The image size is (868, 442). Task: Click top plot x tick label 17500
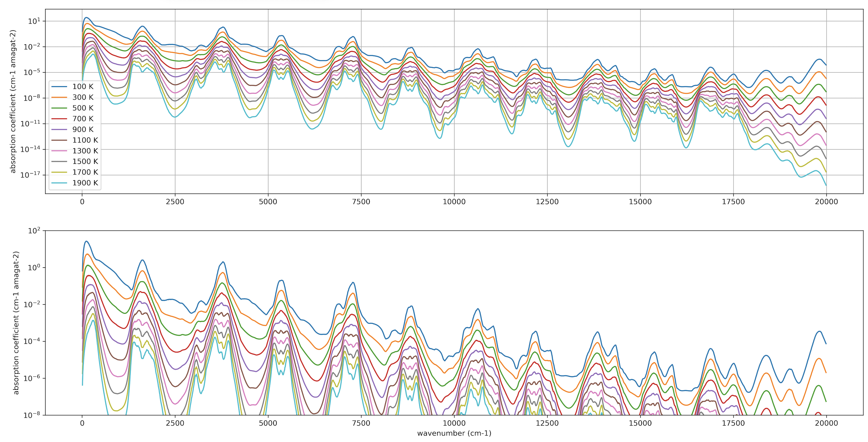point(733,202)
